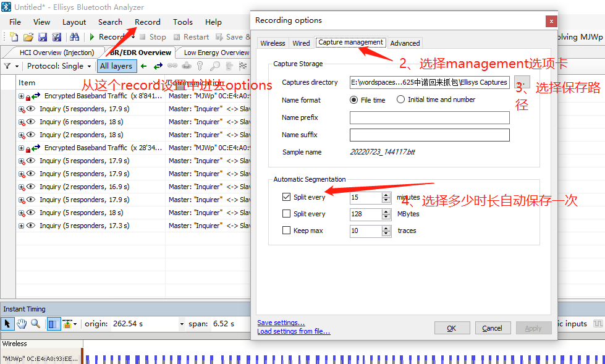The height and width of the screenshot is (364, 605).
Task: Click the green-blue double arrow icon
Action: pyautogui.click(x=158, y=66)
